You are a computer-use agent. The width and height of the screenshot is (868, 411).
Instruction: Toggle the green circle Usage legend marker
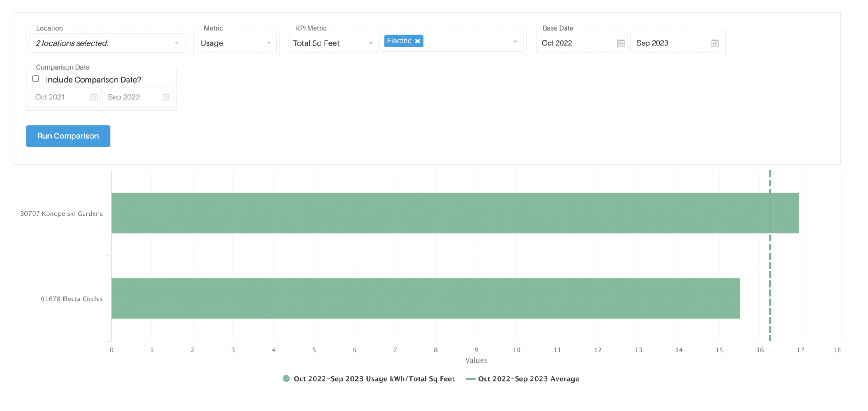pyautogui.click(x=286, y=379)
